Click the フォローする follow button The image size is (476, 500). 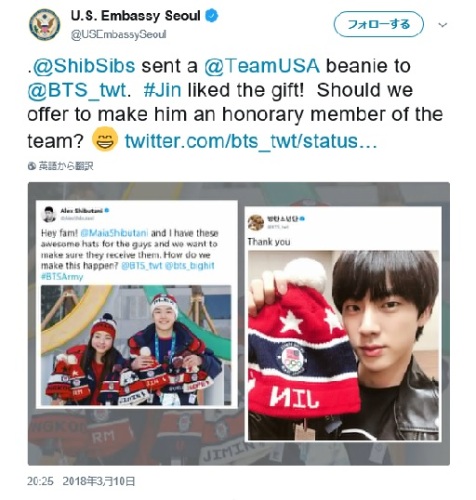(x=379, y=24)
